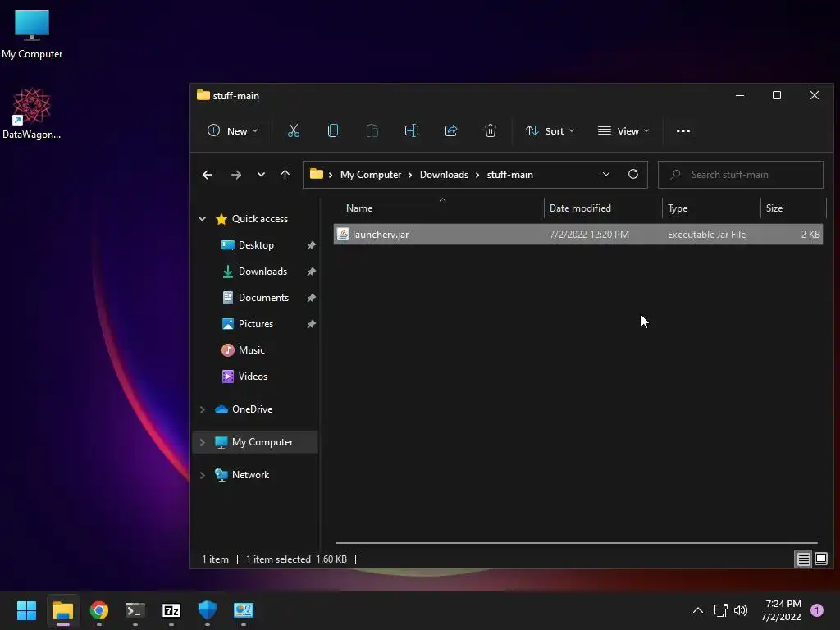Collapse the Quick access tree

202,218
